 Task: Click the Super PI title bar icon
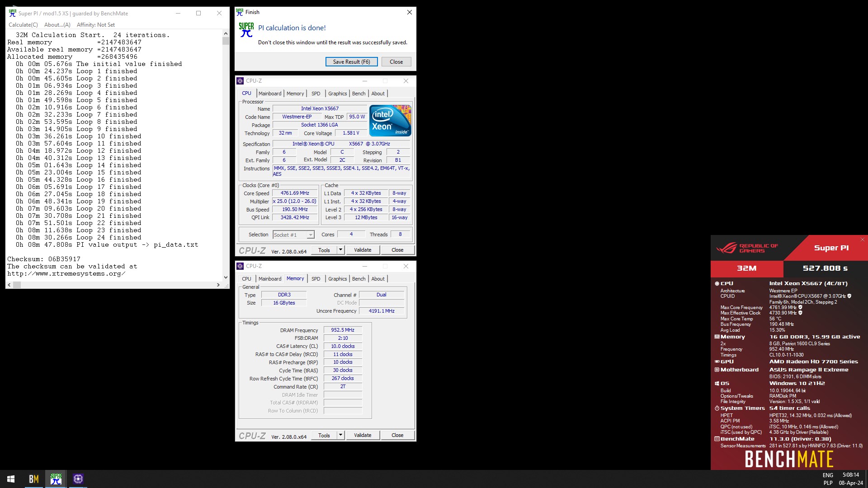pos(12,13)
